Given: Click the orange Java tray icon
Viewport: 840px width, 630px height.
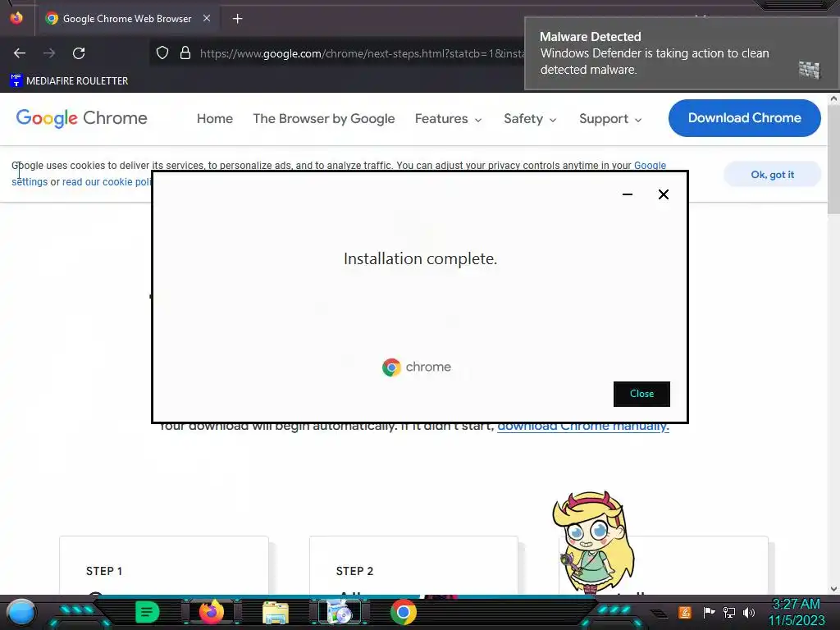Looking at the screenshot, I should point(685,612).
